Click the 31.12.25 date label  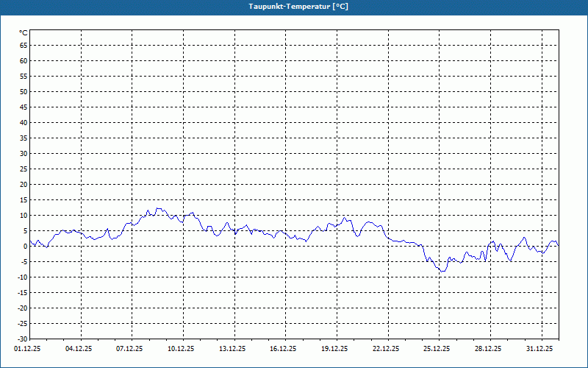pyautogui.click(x=539, y=349)
